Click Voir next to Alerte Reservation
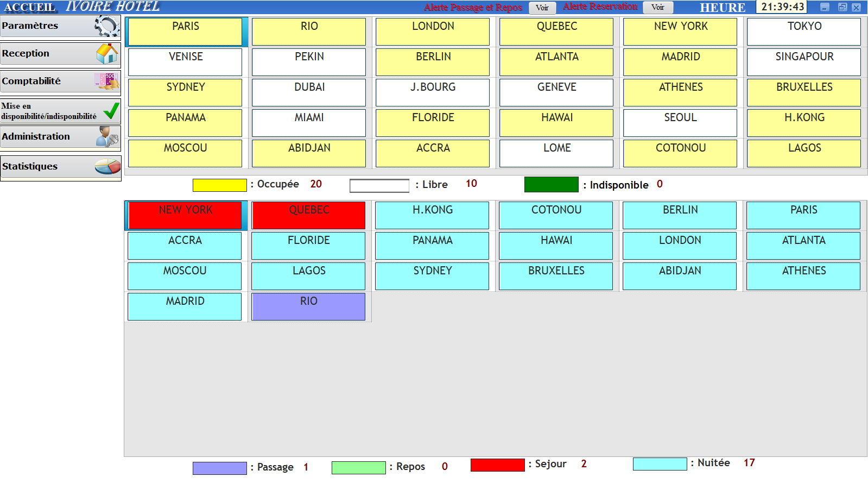 (657, 7)
